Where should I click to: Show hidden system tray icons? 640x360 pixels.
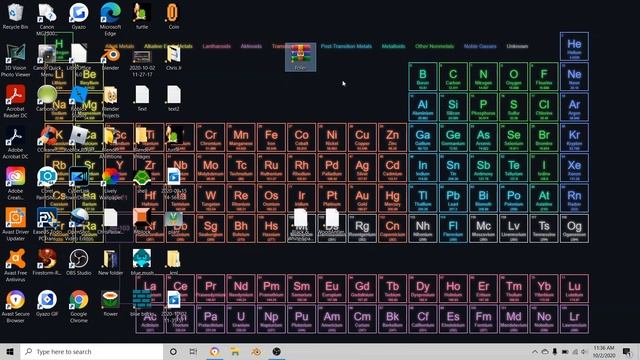click(534, 351)
